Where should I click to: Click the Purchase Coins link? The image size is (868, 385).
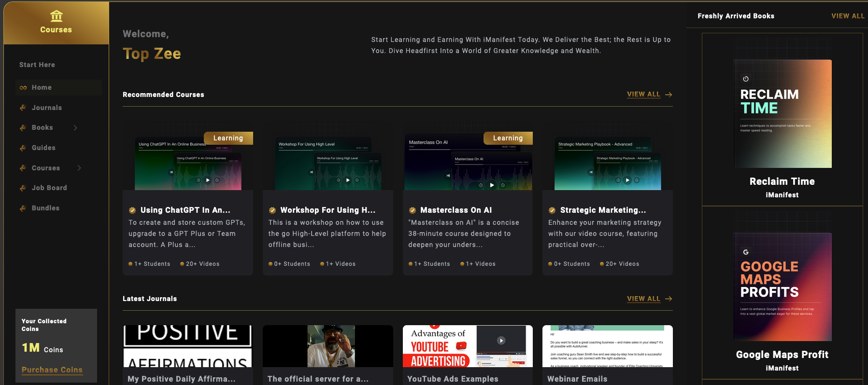click(x=52, y=370)
